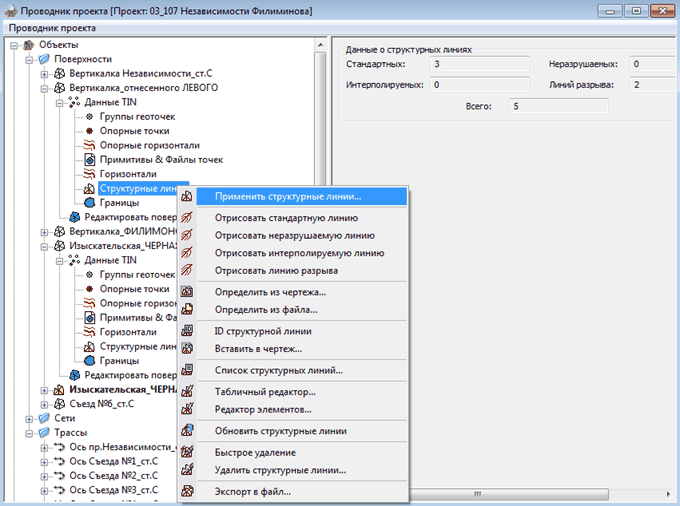Click the Экспорт в файл icon
This screenshot has height=506, width=680.
point(187,492)
